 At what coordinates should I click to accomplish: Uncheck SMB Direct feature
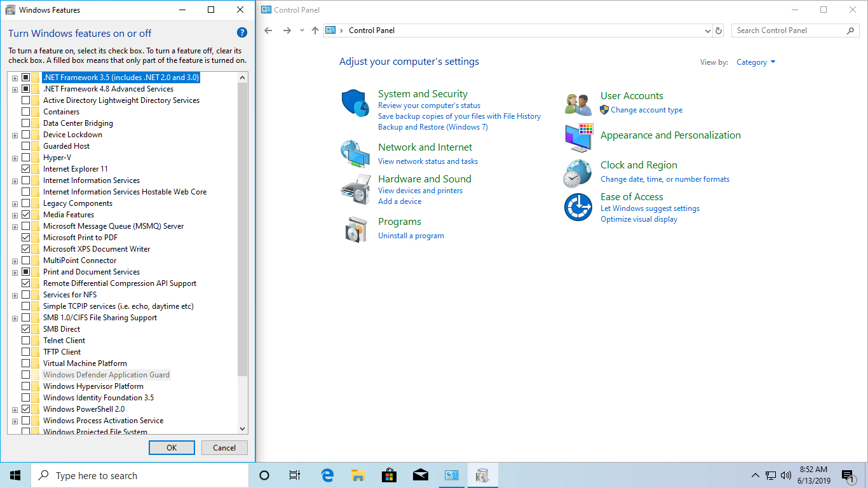click(26, 329)
